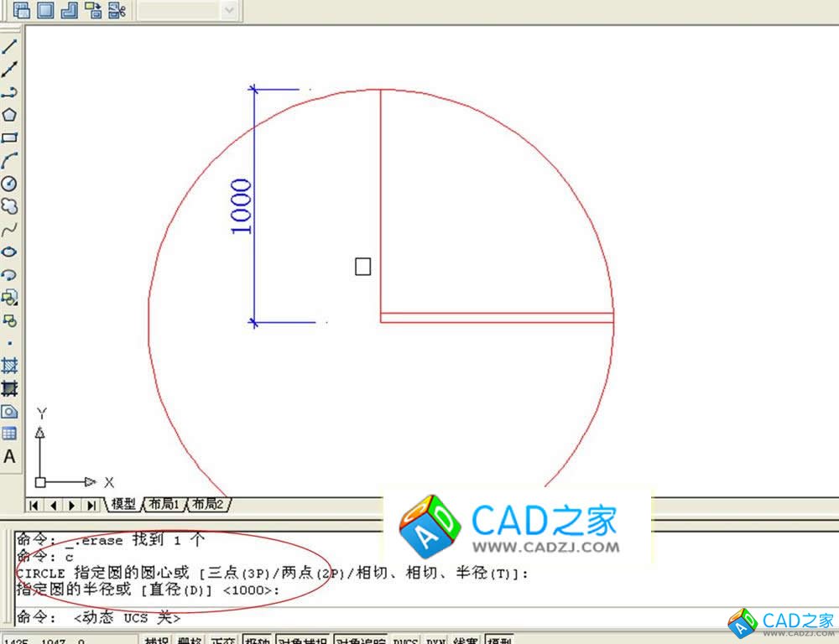Switch to the 模型 tab
Screen dimensions: 839x644
coord(122,504)
